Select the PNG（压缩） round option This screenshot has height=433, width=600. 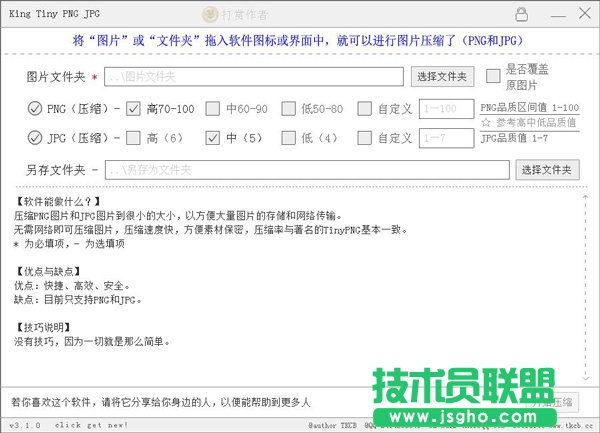tap(35, 109)
